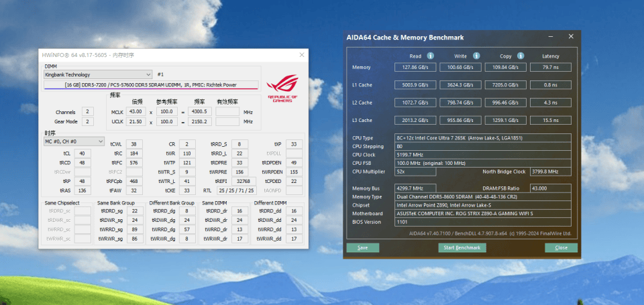Image resolution: width=644 pixels, height=305 pixels.
Task: Click the CPU Clock 5199.7 MHz field
Action: pyautogui.click(x=483, y=155)
